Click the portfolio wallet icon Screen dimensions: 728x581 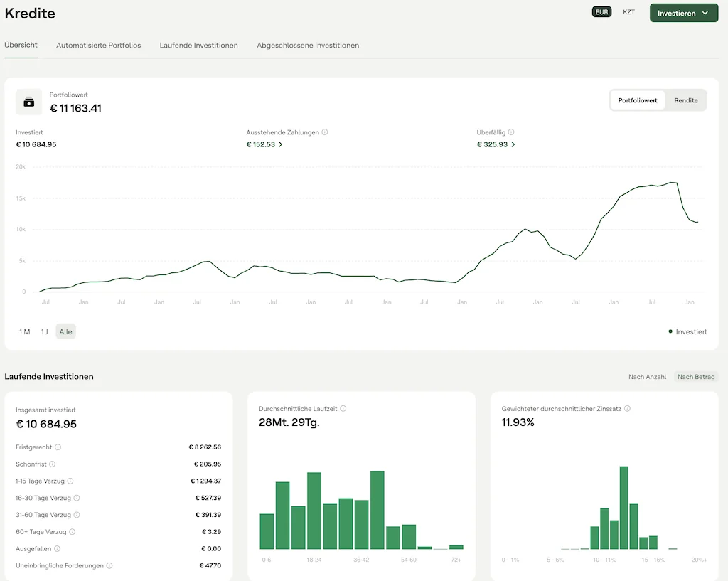pos(29,102)
